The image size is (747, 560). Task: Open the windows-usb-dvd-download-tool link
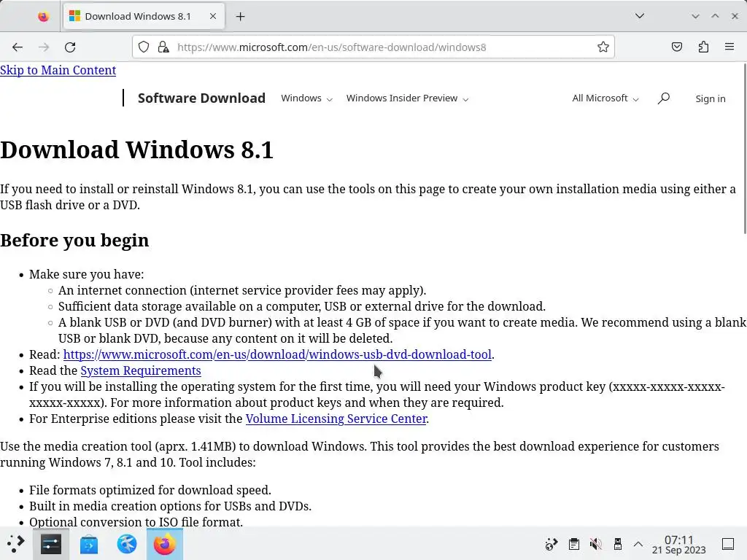[277, 355]
